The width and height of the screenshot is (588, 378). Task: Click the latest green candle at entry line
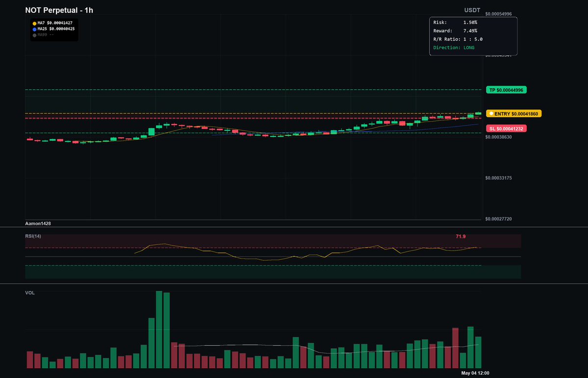tap(478, 113)
